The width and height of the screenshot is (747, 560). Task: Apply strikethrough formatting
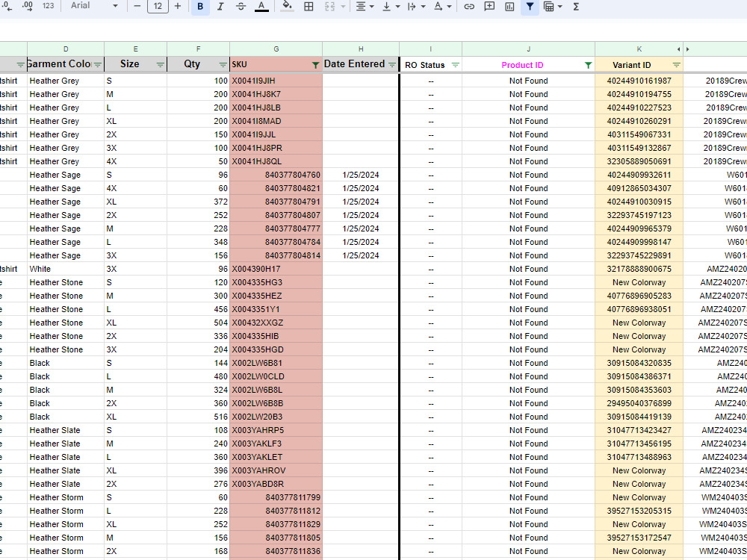(241, 7)
